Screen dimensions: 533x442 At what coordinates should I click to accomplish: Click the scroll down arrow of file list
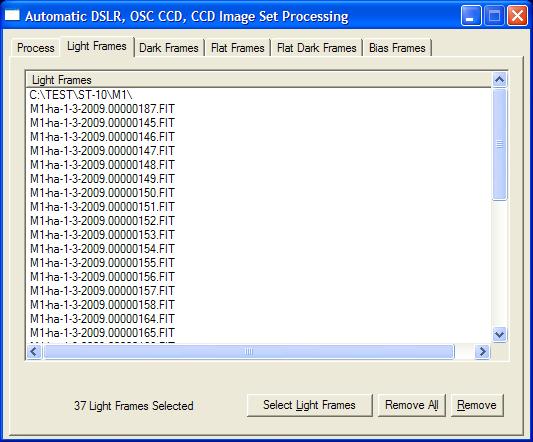click(x=499, y=334)
